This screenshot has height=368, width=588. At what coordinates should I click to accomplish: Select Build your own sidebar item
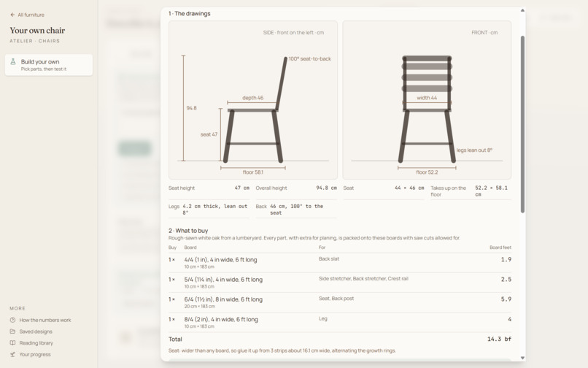[x=49, y=65]
